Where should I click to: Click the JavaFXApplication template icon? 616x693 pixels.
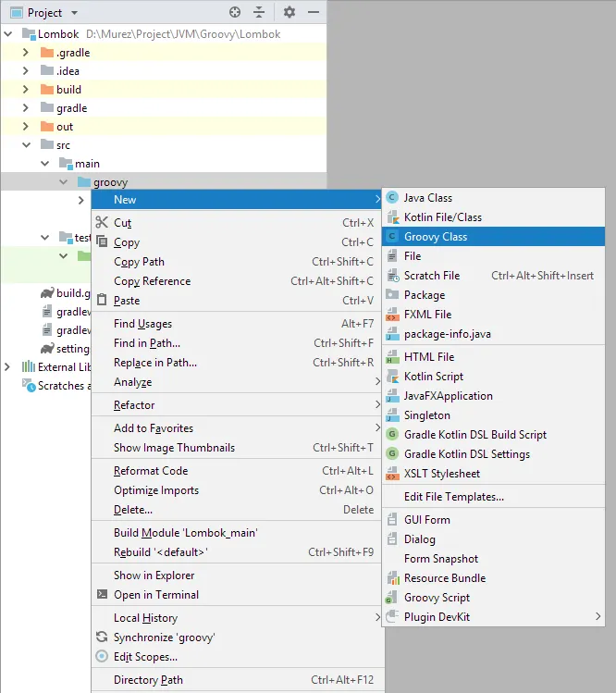[x=392, y=396]
